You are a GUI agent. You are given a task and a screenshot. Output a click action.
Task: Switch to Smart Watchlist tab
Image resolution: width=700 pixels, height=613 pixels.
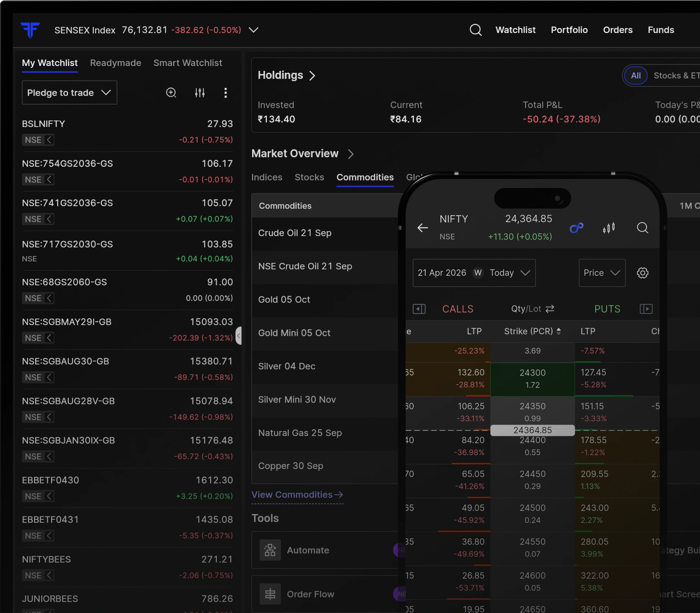click(x=188, y=63)
